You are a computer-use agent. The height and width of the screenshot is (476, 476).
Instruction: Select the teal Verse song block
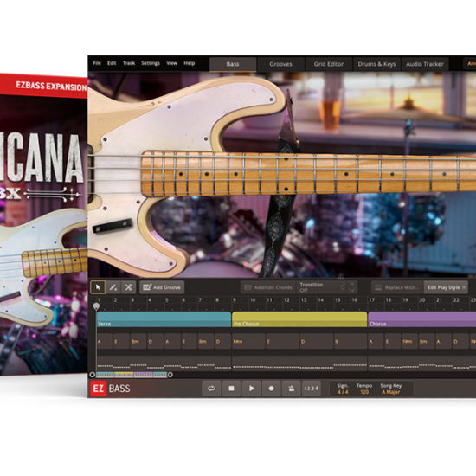[164, 319]
